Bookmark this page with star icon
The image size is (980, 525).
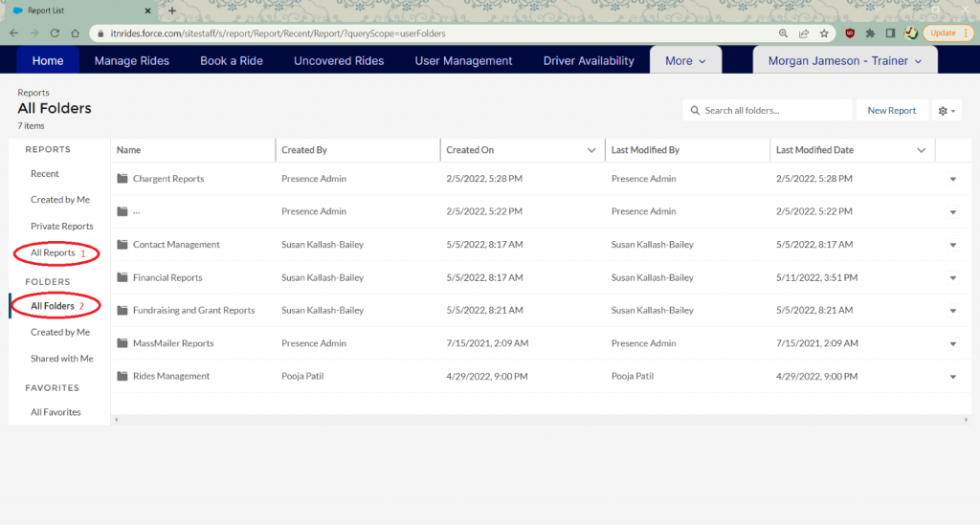click(x=824, y=33)
